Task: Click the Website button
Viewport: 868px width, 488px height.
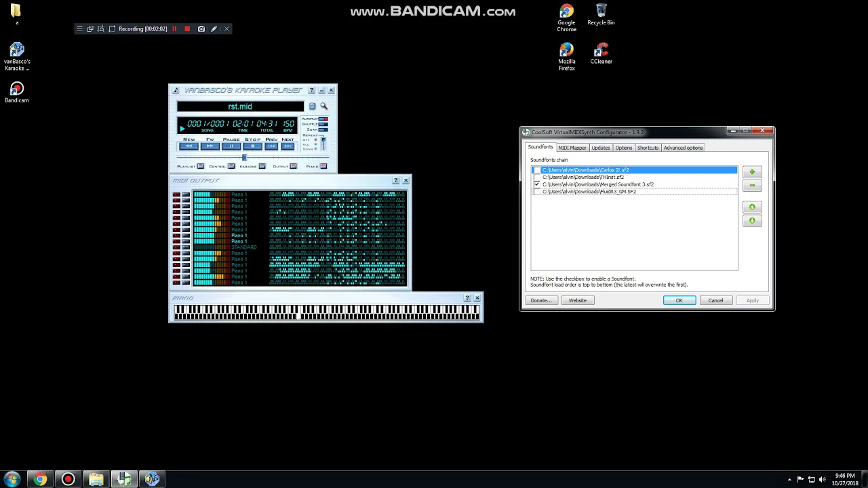Action: point(578,300)
